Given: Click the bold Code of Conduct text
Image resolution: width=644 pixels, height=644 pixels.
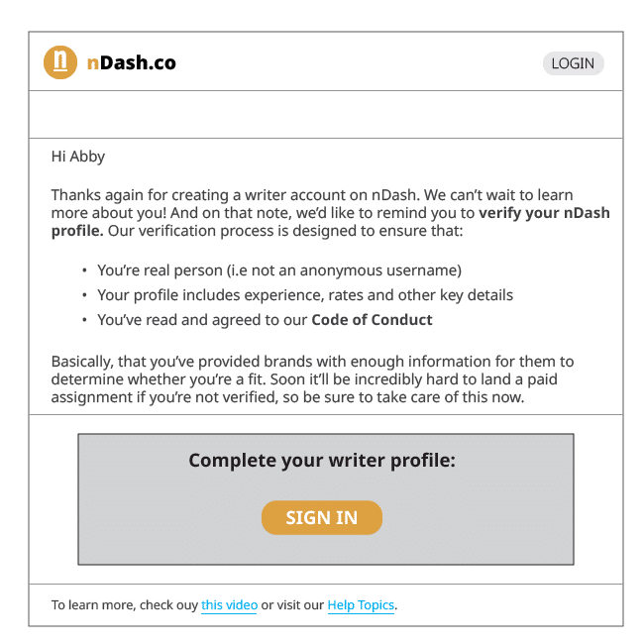Looking at the screenshot, I should click(372, 320).
